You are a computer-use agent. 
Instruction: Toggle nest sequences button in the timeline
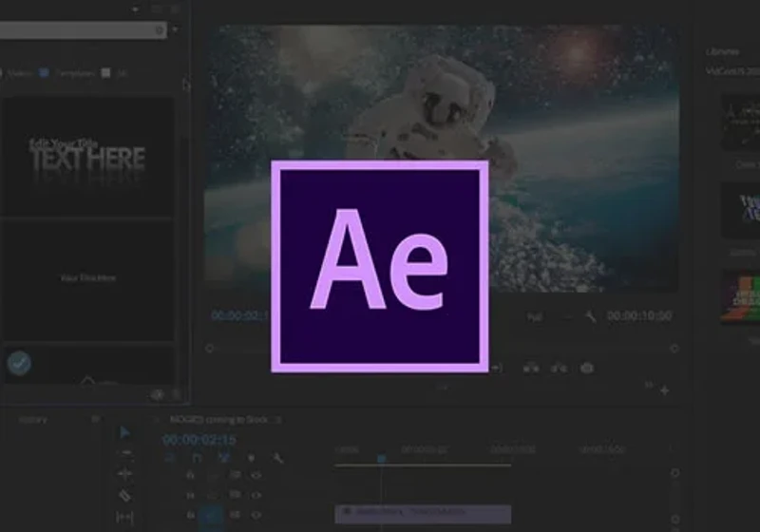[170, 458]
